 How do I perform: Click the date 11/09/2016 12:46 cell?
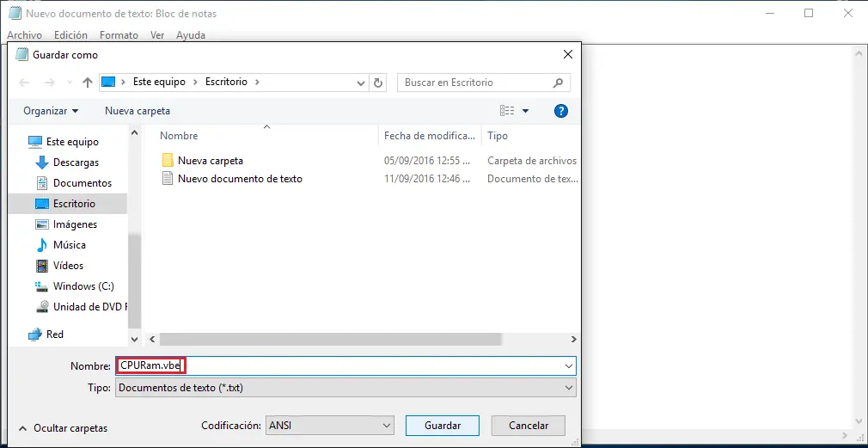(x=428, y=178)
